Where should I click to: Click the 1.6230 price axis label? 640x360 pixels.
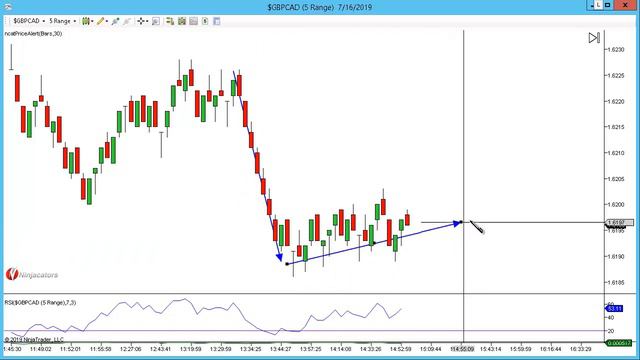[616, 49]
